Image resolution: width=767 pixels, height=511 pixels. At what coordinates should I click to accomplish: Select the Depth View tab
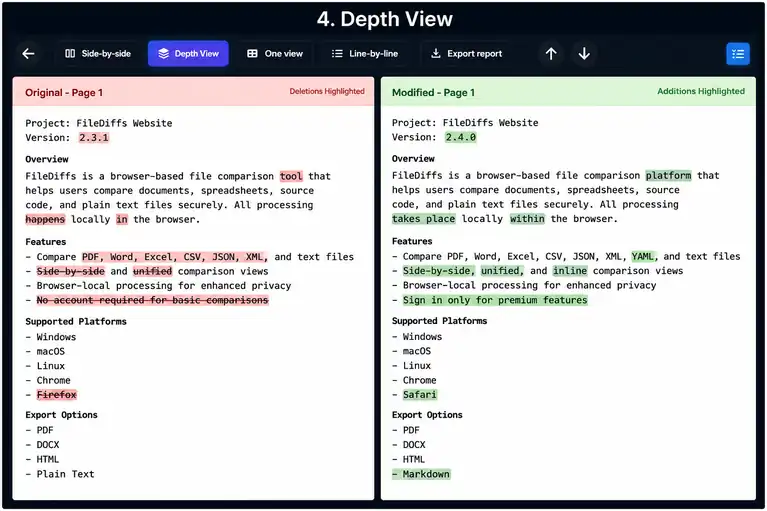(188, 54)
